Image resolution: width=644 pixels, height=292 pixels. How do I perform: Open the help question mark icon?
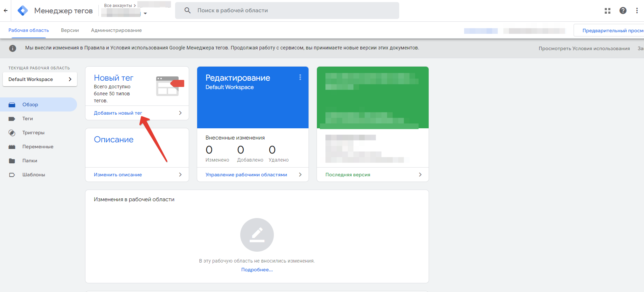(x=623, y=11)
